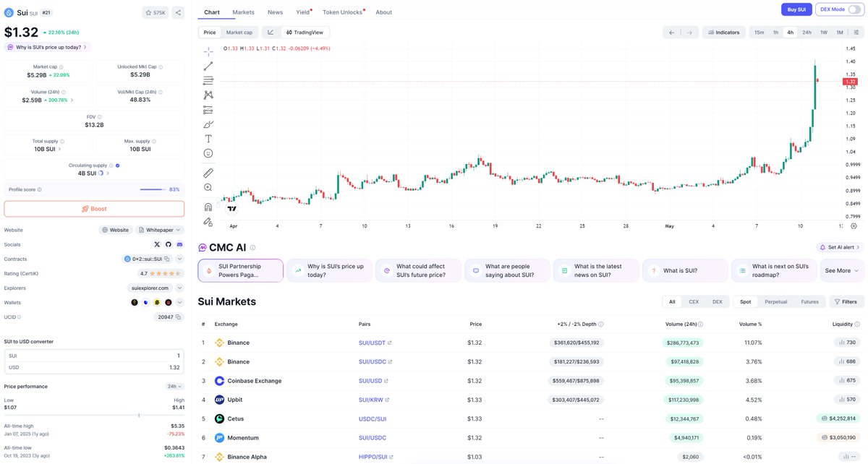Open the SUI/USDT external link icon

click(x=390, y=343)
